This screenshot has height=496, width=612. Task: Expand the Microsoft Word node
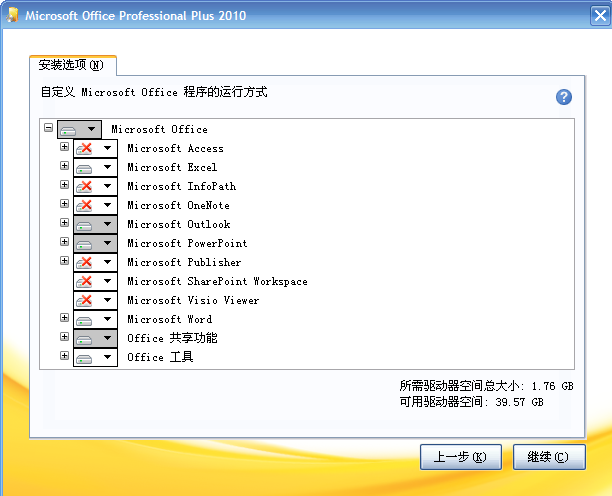(64, 318)
